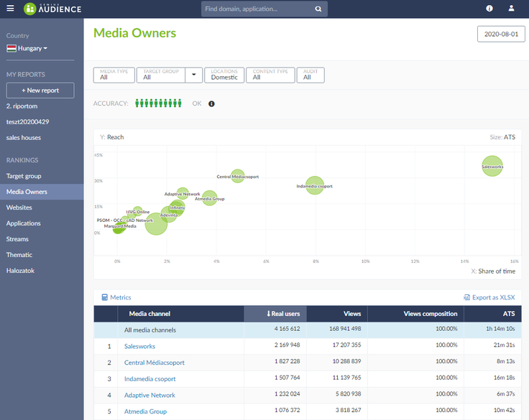Change the X axis Share of time
This screenshot has height=420, width=529.
click(497, 271)
